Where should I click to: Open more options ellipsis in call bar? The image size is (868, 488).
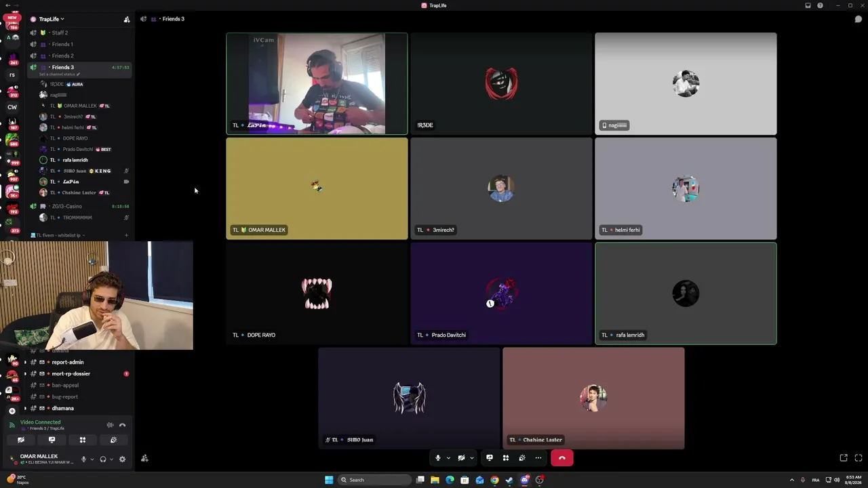click(538, 458)
